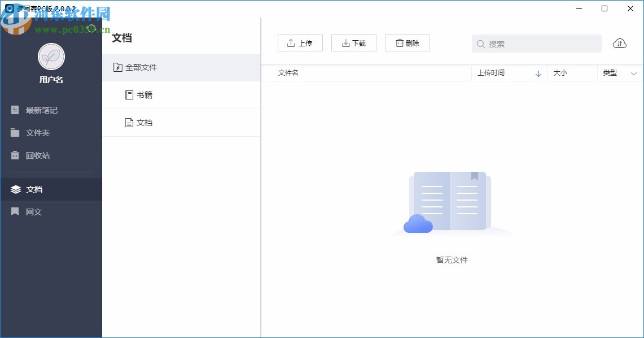Open the cloud transfer list icon
Image resolution: width=644 pixels, height=338 pixels.
click(619, 43)
